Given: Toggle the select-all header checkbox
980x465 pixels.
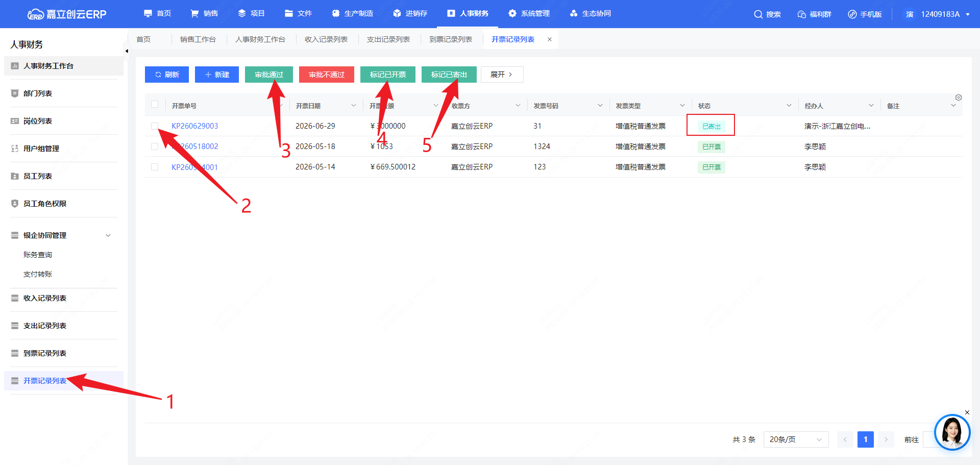Looking at the screenshot, I should (x=155, y=105).
